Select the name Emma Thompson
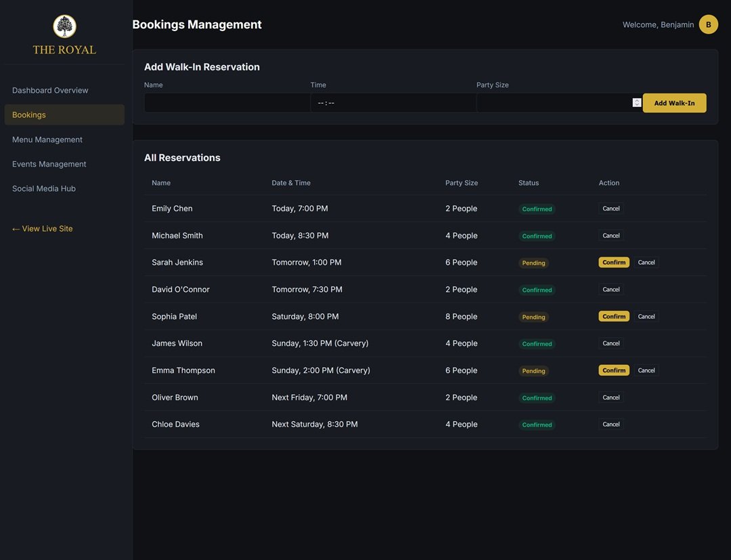Image resolution: width=731 pixels, height=560 pixels. 183,370
